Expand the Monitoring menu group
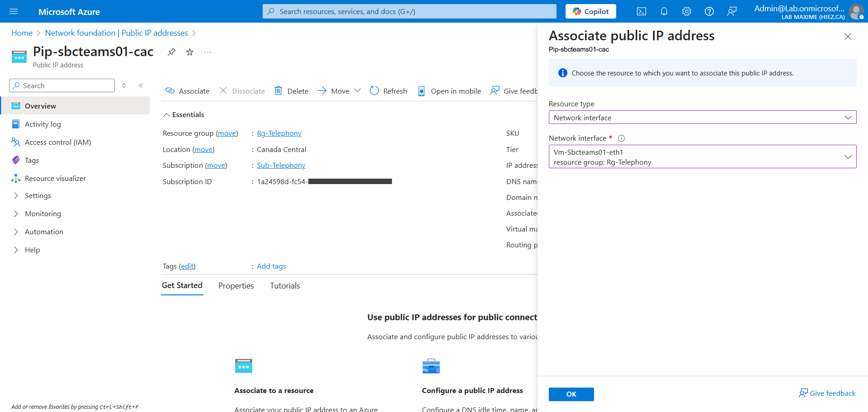 click(x=42, y=214)
